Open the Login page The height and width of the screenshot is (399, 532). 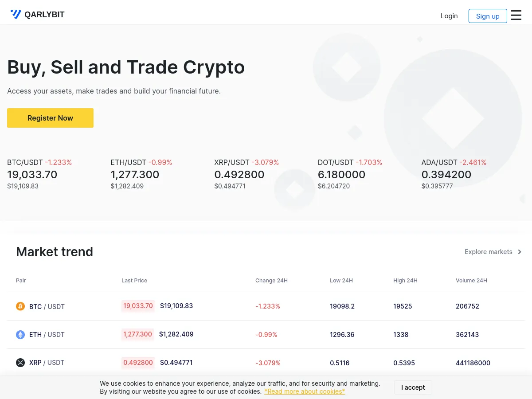coord(449,16)
